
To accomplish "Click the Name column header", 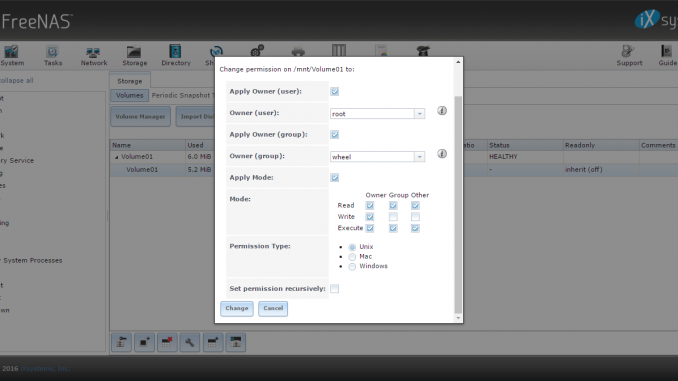I will (147, 145).
